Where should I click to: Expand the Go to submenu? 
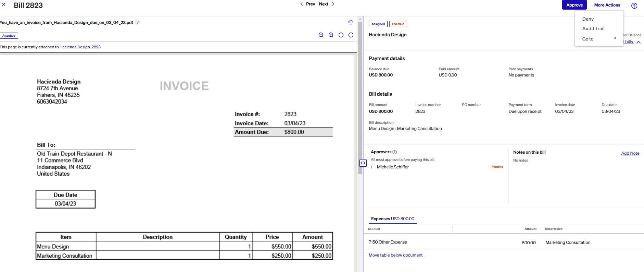599,39
